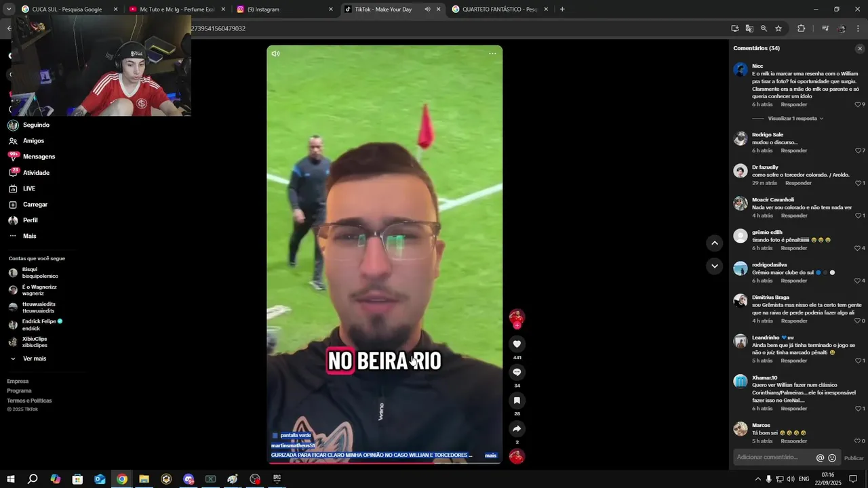
Task: Open Chrome three-dot menu
Action: click(x=859, y=28)
